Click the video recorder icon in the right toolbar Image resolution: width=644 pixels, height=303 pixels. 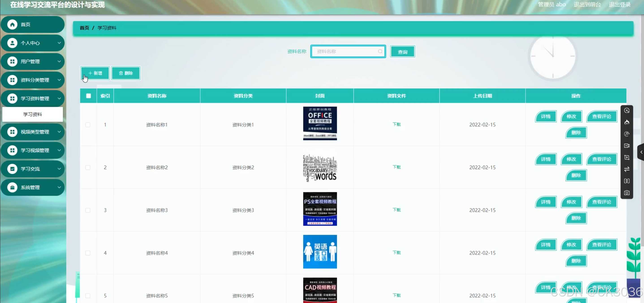(627, 146)
